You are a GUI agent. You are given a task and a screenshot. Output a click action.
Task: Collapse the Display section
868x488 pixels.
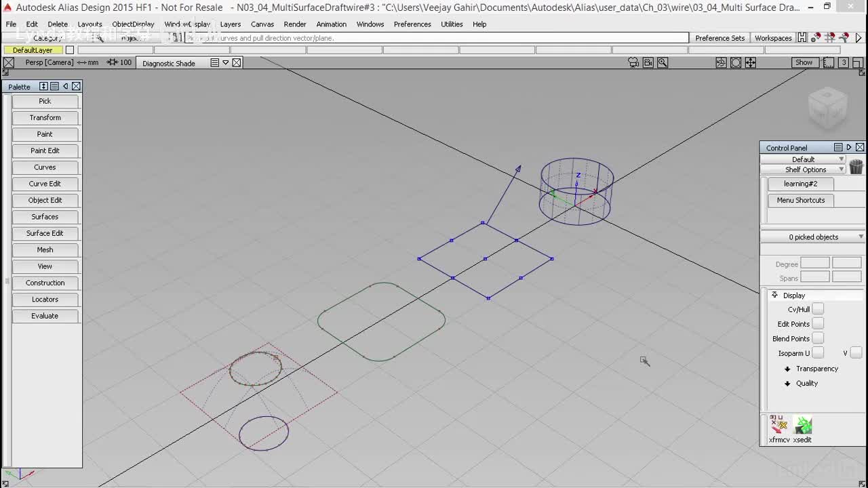click(774, 295)
